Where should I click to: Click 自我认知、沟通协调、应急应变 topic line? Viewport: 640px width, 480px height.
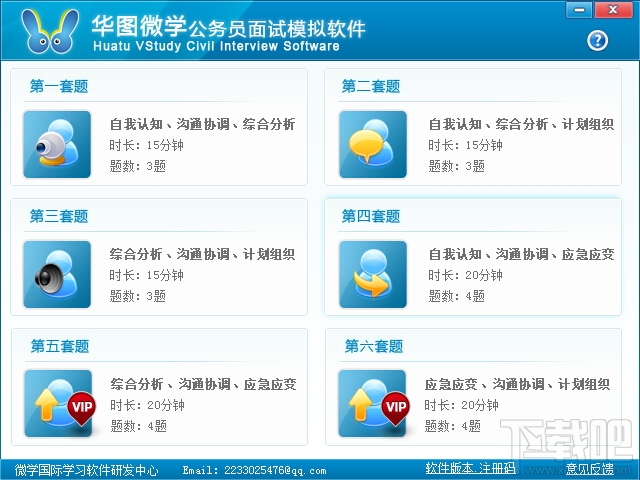tap(521, 254)
